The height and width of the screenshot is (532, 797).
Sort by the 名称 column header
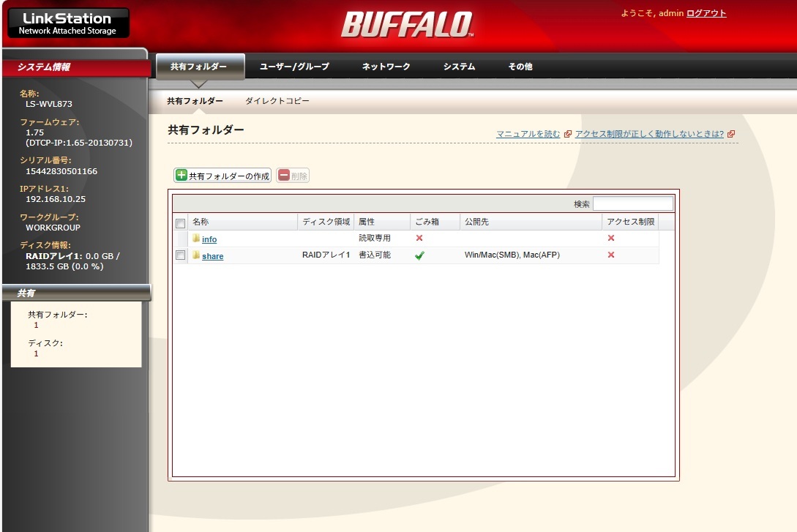[x=242, y=222]
